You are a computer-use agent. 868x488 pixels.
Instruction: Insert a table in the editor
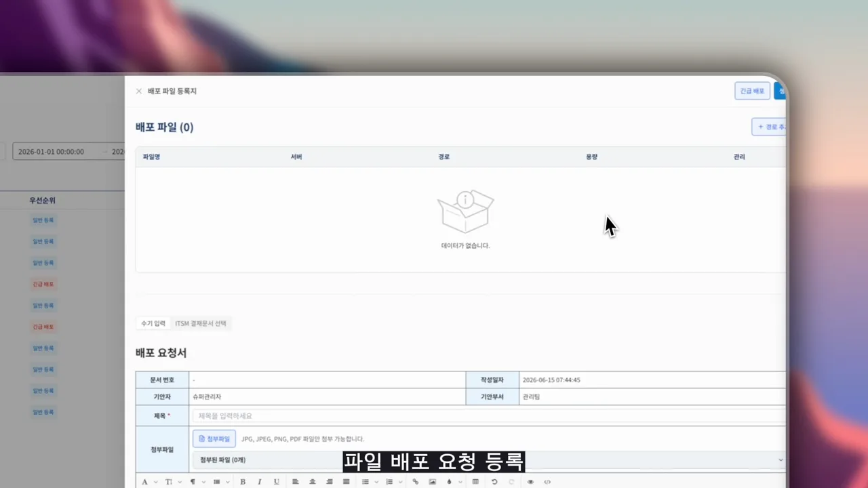[475, 482]
